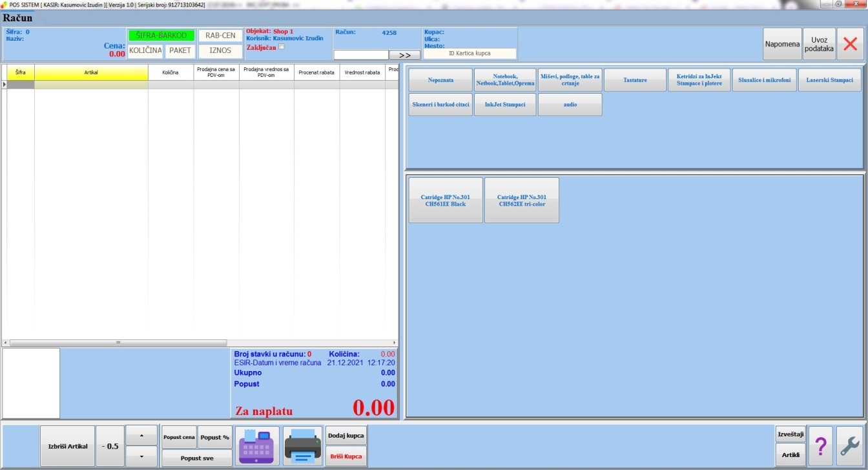Click the Artikal column header
The image size is (868, 470).
[x=91, y=72]
